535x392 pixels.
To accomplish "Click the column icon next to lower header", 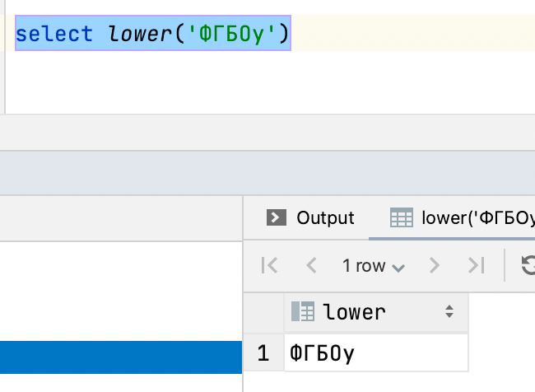I will (303, 311).
